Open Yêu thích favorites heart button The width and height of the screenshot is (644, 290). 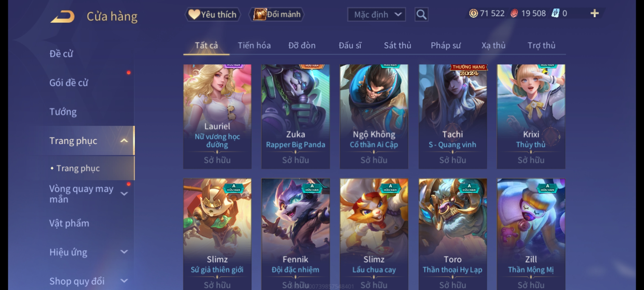pyautogui.click(x=213, y=15)
